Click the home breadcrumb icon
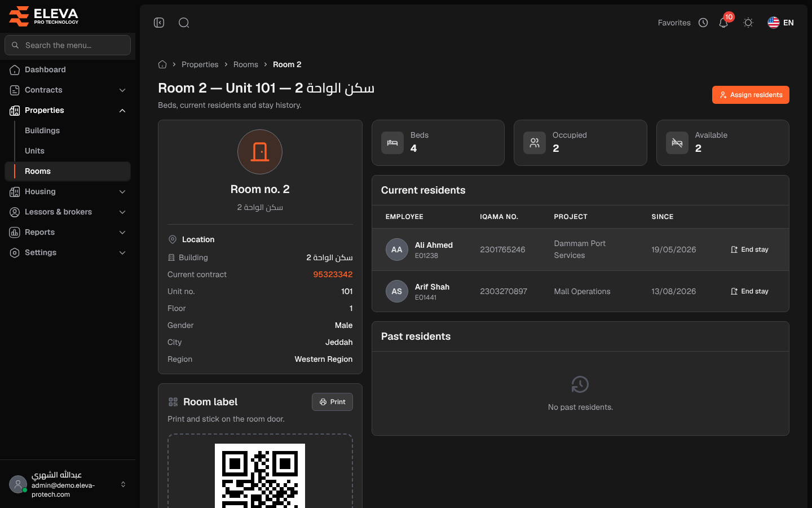 162,64
